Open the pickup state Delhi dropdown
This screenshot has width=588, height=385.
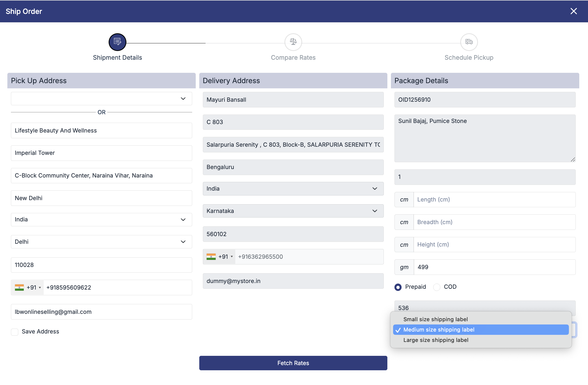coord(101,242)
